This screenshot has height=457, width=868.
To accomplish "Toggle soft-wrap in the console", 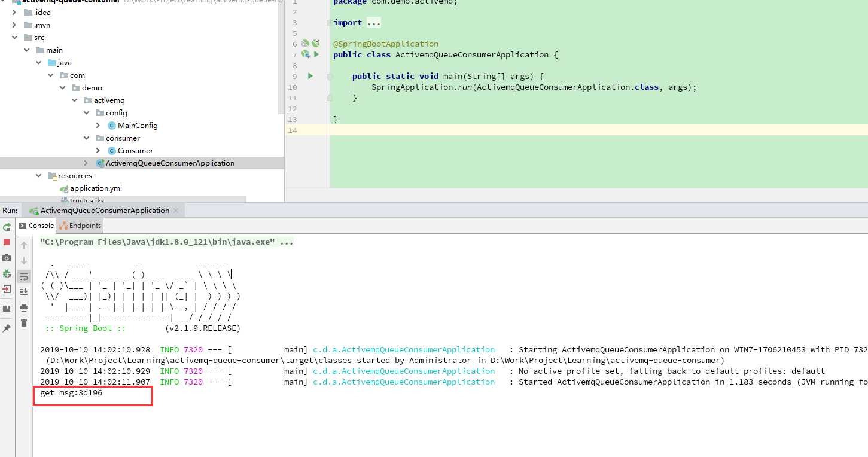I will [24, 276].
